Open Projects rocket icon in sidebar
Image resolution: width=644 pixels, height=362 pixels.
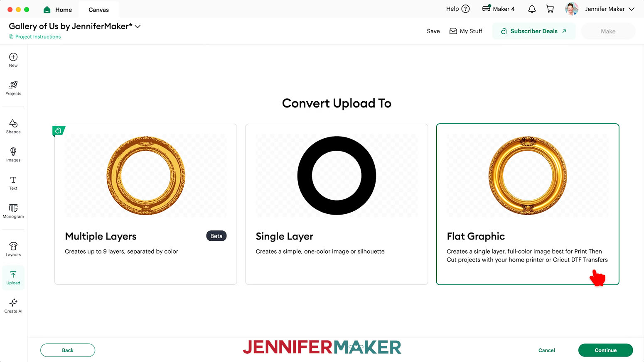13,85
